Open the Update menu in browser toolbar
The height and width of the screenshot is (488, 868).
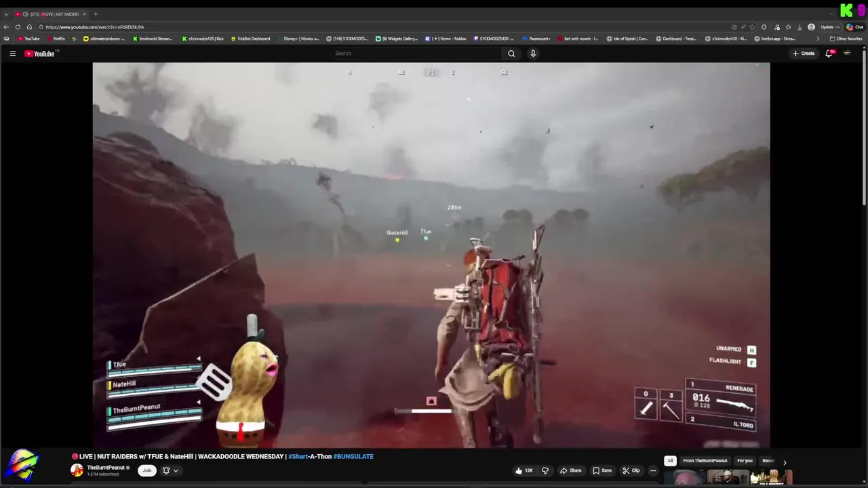pos(830,27)
